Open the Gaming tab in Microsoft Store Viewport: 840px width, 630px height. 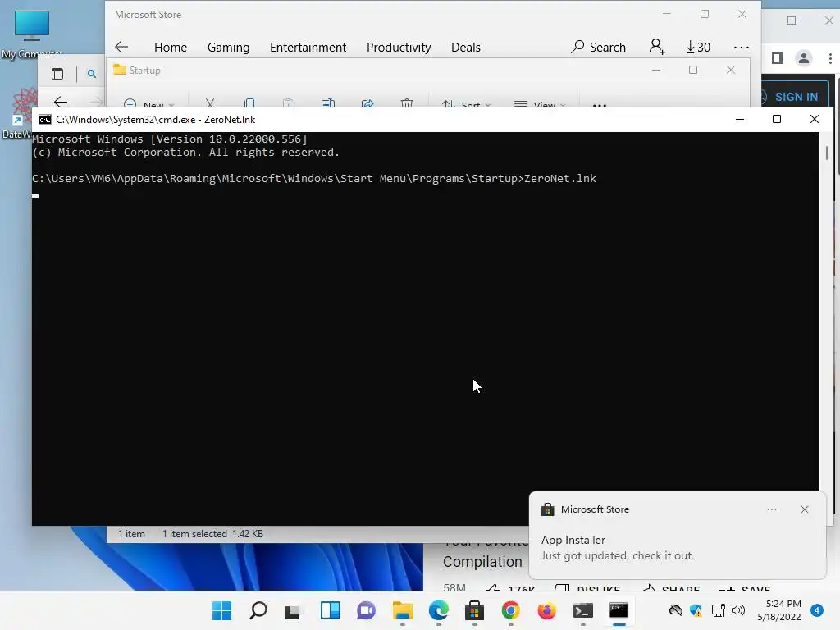tap(228, 48)
